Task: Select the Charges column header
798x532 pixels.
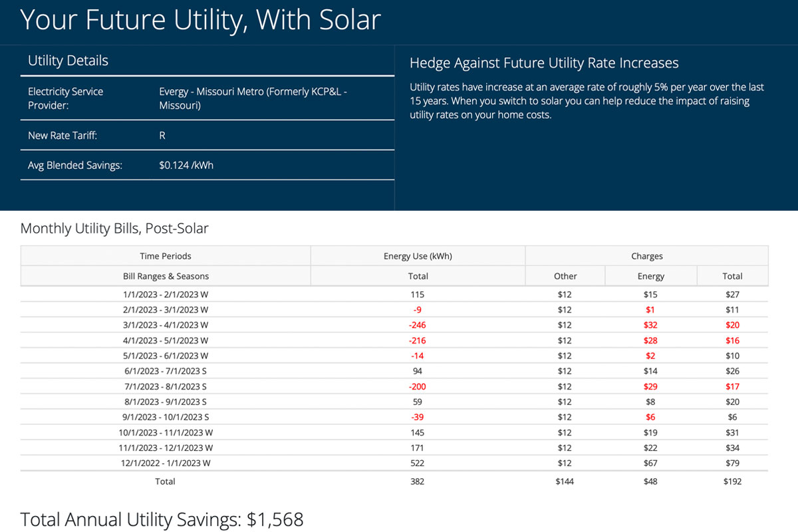Action: (646, 255)
